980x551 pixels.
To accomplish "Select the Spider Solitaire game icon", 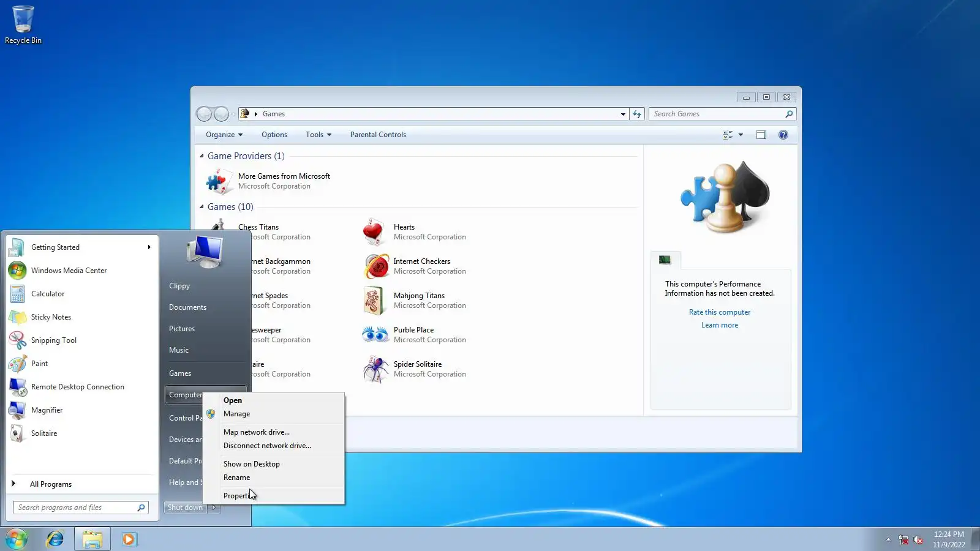I will pos(375,369).
